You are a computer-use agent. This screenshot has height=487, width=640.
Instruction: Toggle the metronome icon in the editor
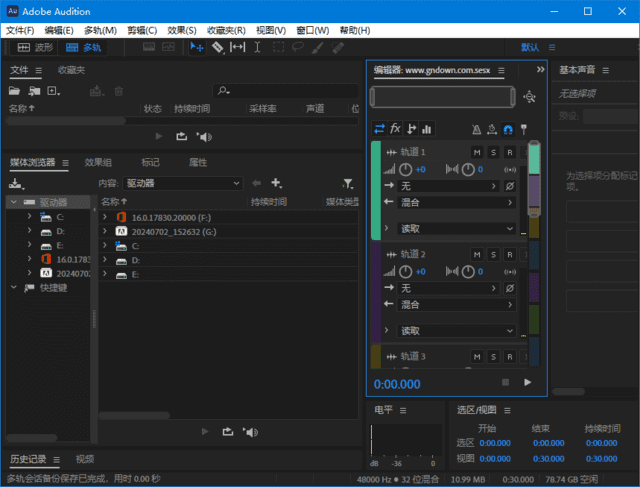[476, 129]
